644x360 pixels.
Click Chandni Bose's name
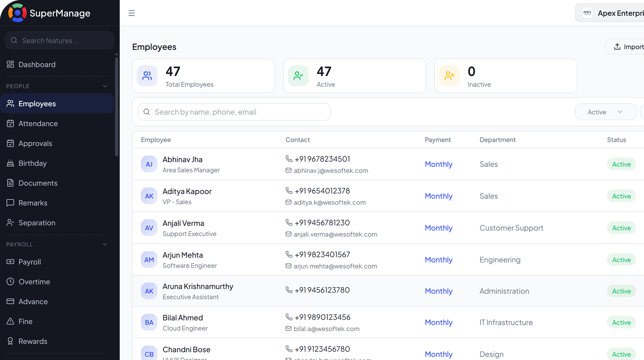(187, 349)
